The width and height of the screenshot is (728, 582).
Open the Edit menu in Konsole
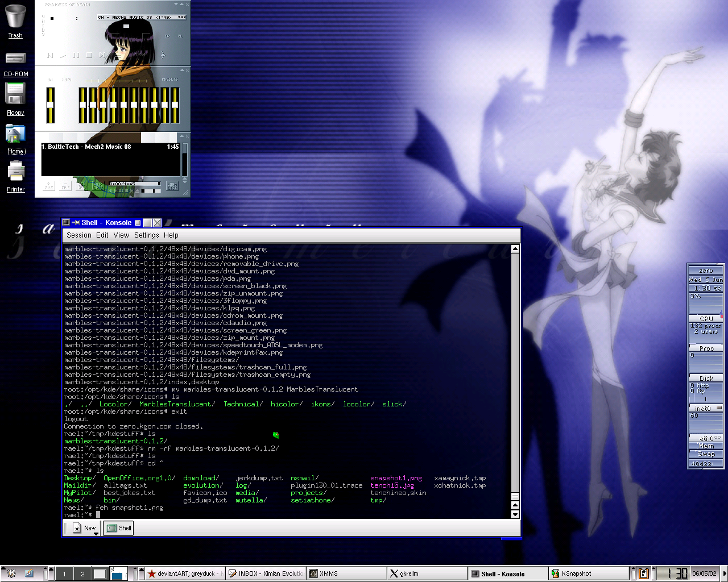(x=102, y=235)
